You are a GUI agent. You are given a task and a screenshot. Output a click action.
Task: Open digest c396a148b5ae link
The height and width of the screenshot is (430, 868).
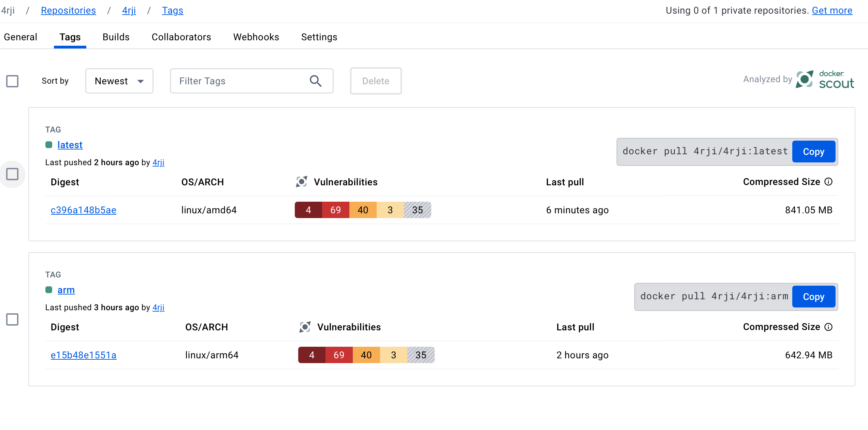(x=83, y=210)
